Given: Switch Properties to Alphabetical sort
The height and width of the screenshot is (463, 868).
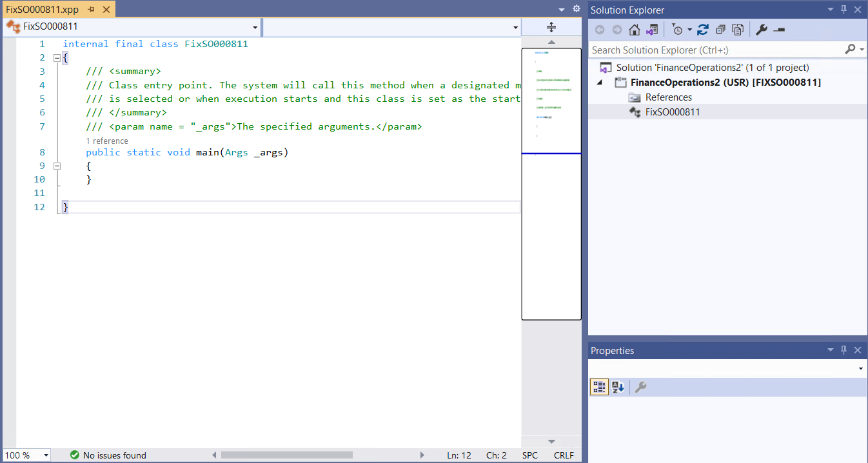Looking at the screenshot, I should coord(618,387).
